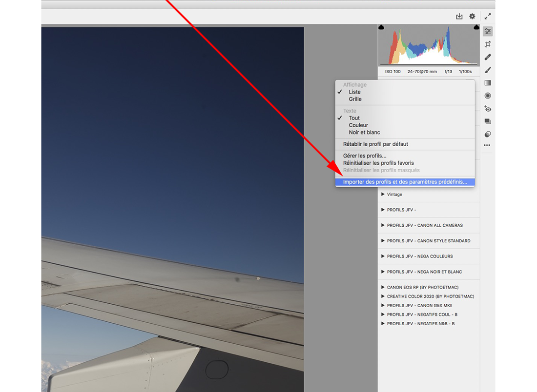Choose Gérer les profils menu entry

364,156
